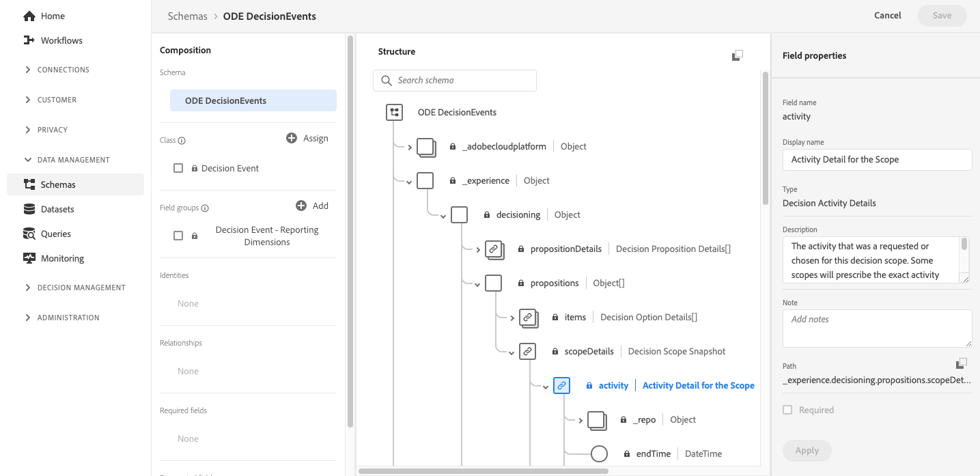The image size is (980, 476).
Task: Click the Description text scrollbar
Action: pyautogui.click(x=964, y=244)
